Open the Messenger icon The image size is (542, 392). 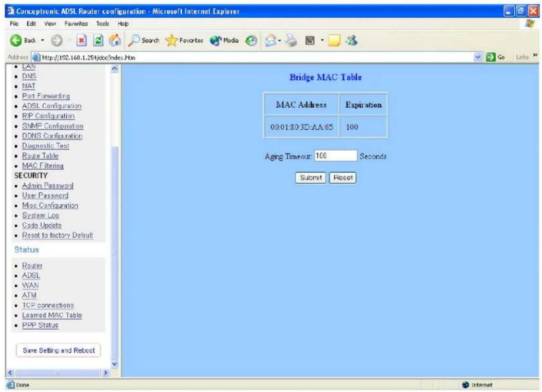click(352, 40)
